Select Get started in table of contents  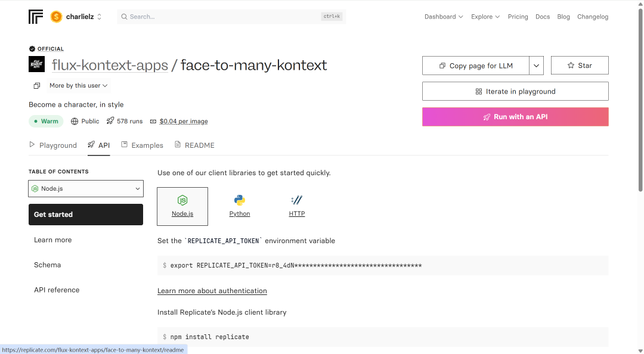pos(86,215)
